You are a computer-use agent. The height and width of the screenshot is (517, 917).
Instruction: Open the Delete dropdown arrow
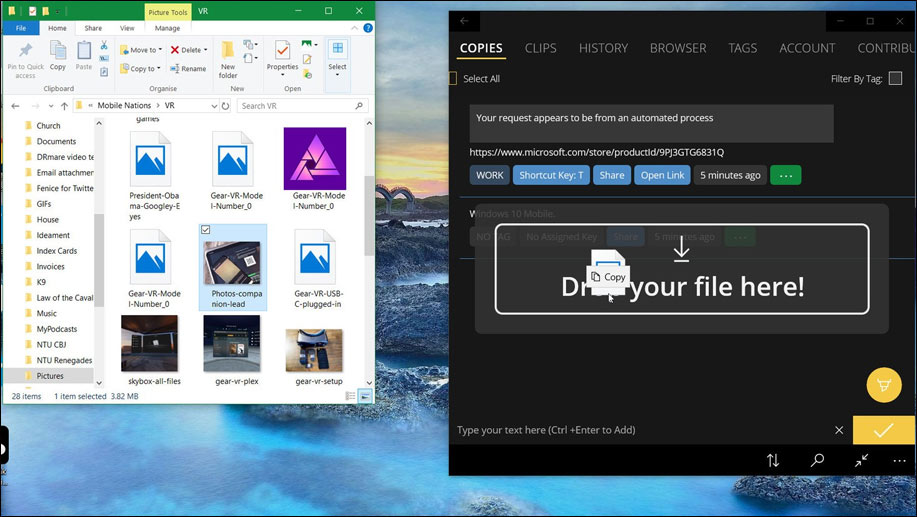click(205, 50)
